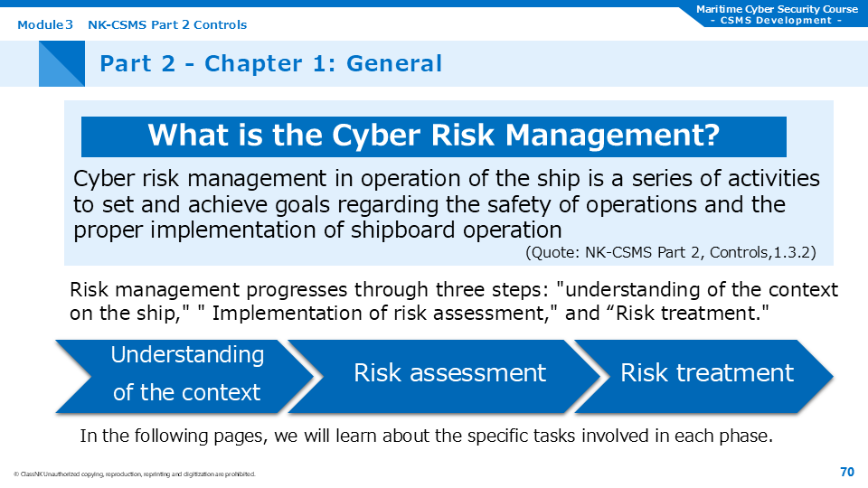Click the ClassNK copyright notice in the footer

134,474
